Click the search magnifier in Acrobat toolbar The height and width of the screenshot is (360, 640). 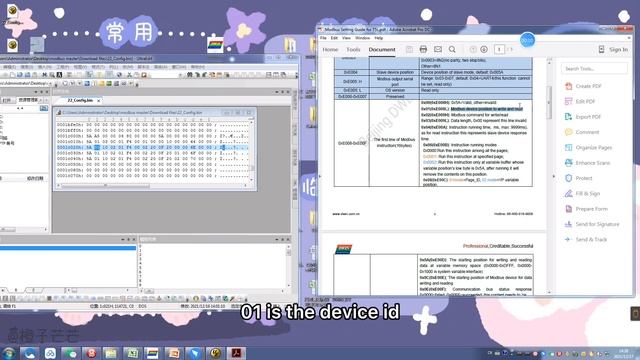click(452, 49)
